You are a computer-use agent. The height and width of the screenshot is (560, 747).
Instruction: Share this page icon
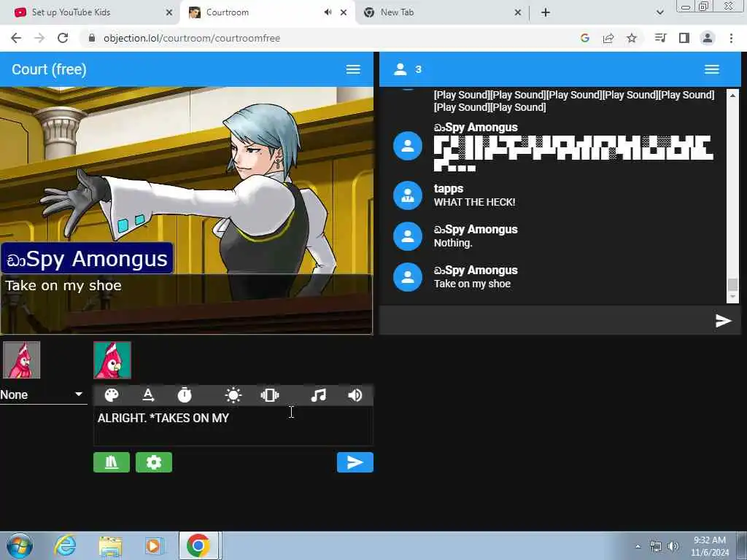click(608, 38)
